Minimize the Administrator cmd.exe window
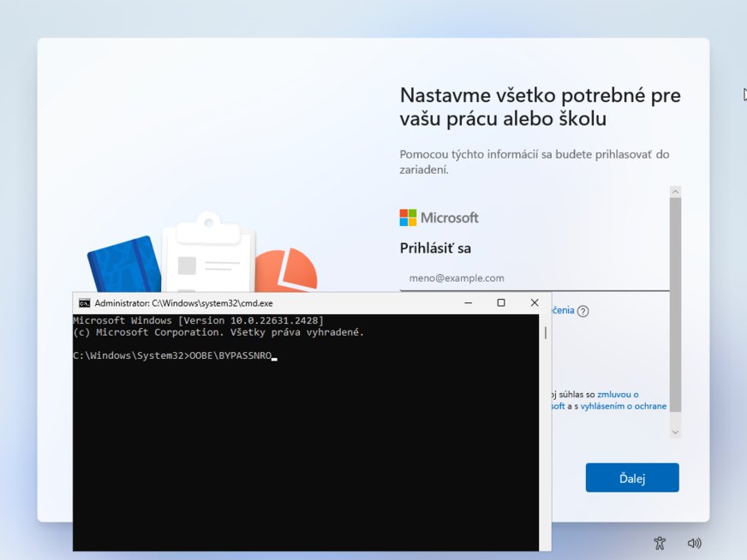Screen dimensions: 747x560 [469, 303]
